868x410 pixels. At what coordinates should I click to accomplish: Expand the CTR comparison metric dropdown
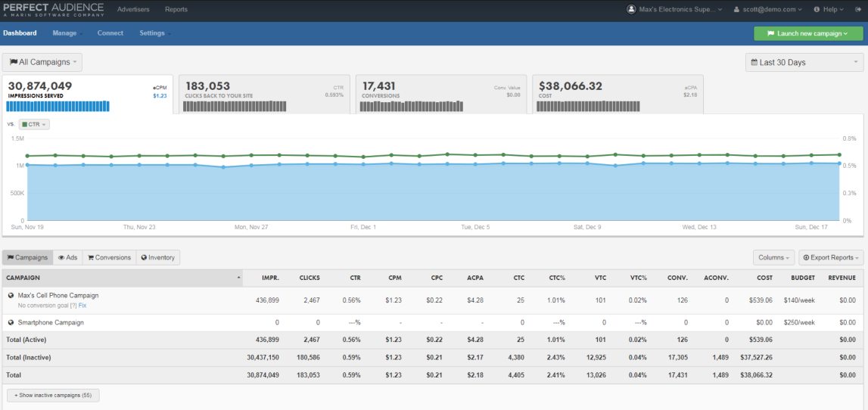(x=34, y=124)
